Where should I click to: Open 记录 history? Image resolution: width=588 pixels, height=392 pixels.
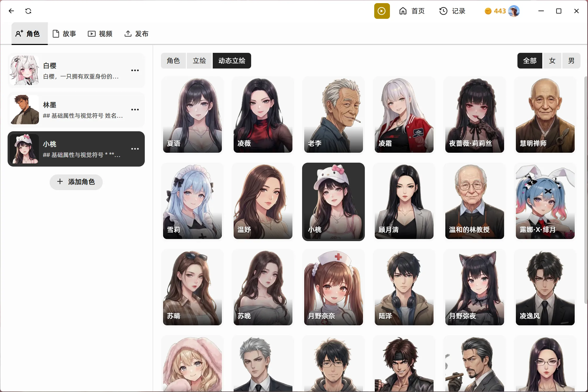(452, 11)
